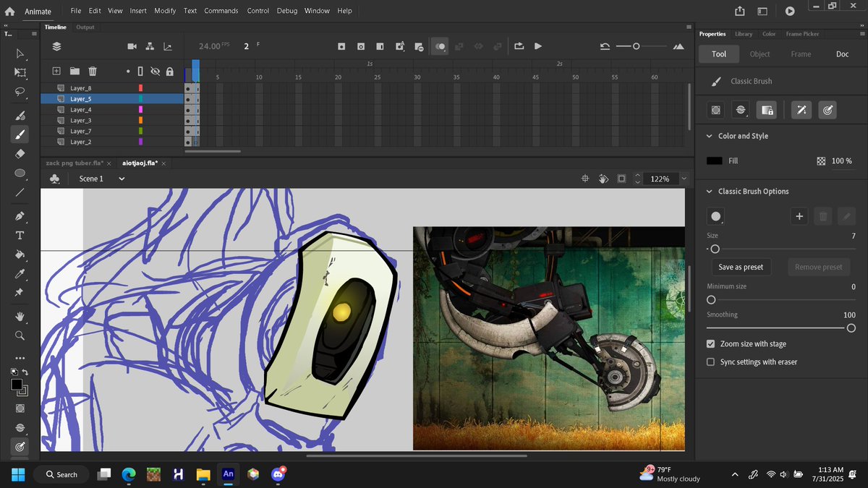Open the Modify menu

pyautogui.click(x=165, y=10)
